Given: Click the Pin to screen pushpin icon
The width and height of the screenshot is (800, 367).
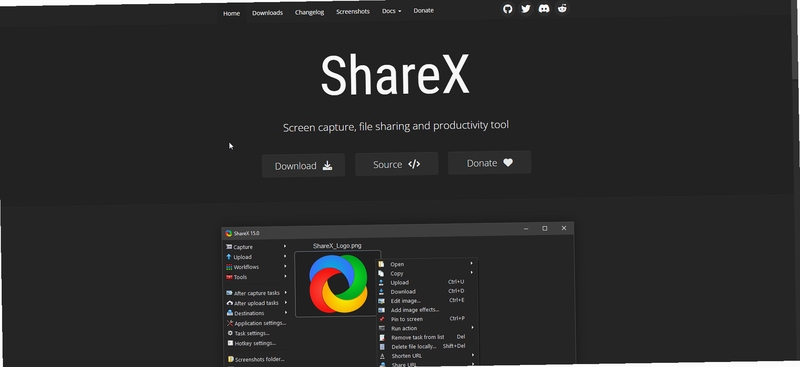Looking at the screenshot, I should tap(382, 320).
